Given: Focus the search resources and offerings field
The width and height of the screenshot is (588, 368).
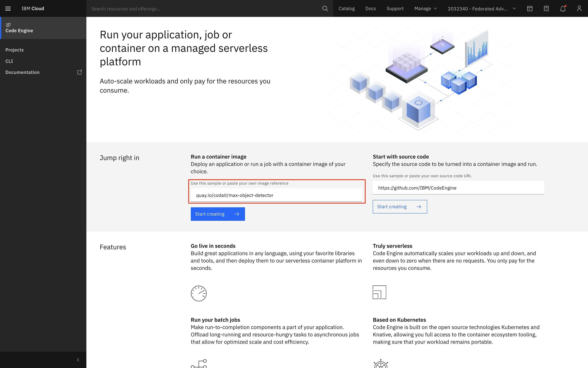Looking at the screenshot, I should pyautogui.click(x=204, y=9).
